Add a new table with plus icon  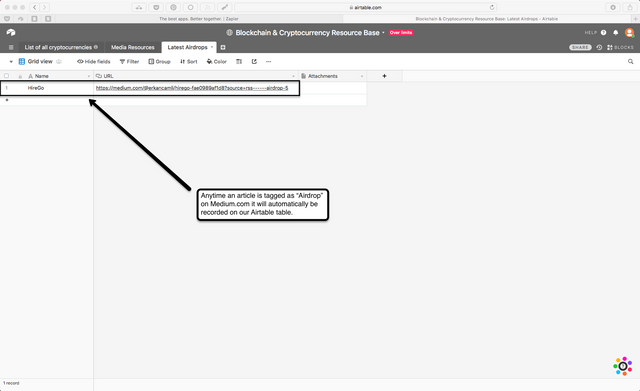223,47
